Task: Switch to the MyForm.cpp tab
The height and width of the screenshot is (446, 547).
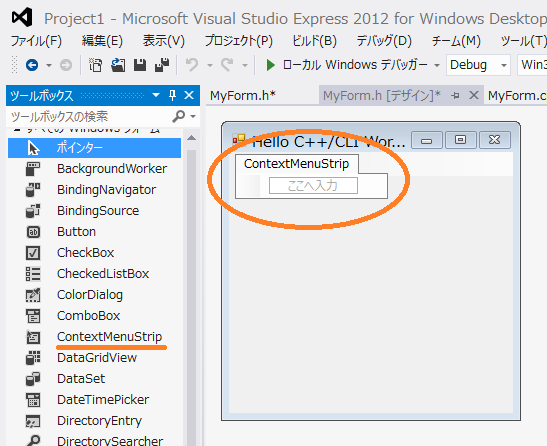Action: (517, 95)
